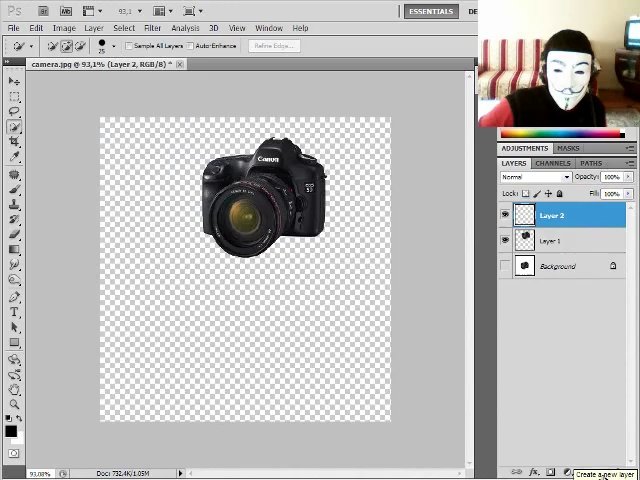This screenshot has height=480, width=640.
Task: Select the Eyedropper tool
Action: pyautogui.click(x=14, y=157)
